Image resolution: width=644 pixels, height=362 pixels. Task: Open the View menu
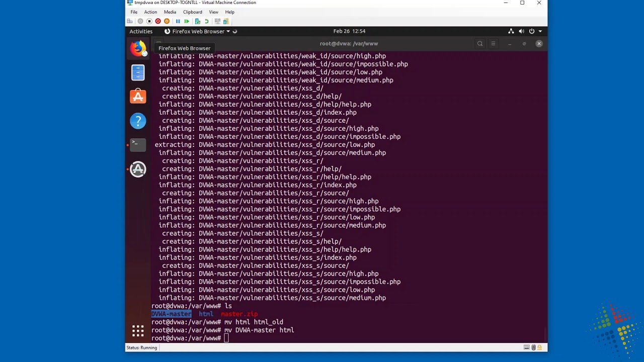[x=214, y=12]
